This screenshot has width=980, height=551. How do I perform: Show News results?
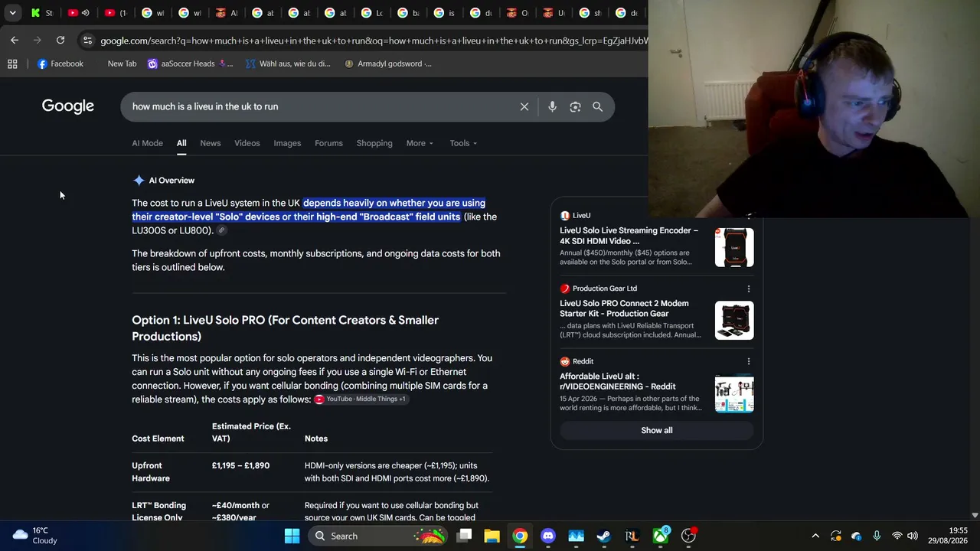click(211, 143)
